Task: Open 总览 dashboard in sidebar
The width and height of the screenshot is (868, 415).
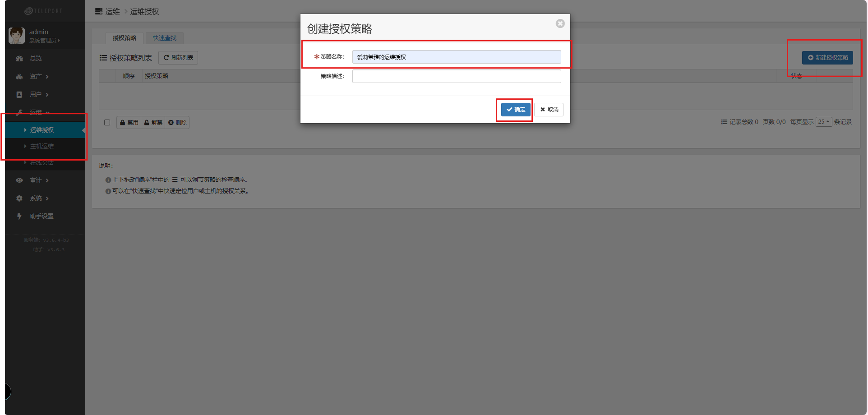Action: pyautogui.click(x=36, y=58)
